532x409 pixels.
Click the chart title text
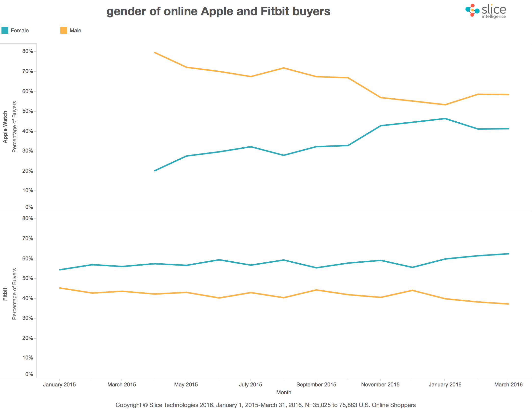(218, 11)
